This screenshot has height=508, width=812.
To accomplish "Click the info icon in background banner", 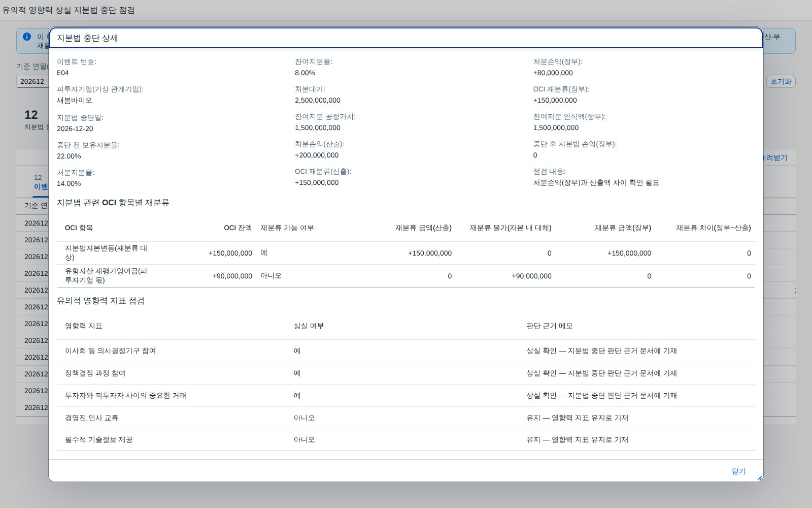I will [27, 37].
